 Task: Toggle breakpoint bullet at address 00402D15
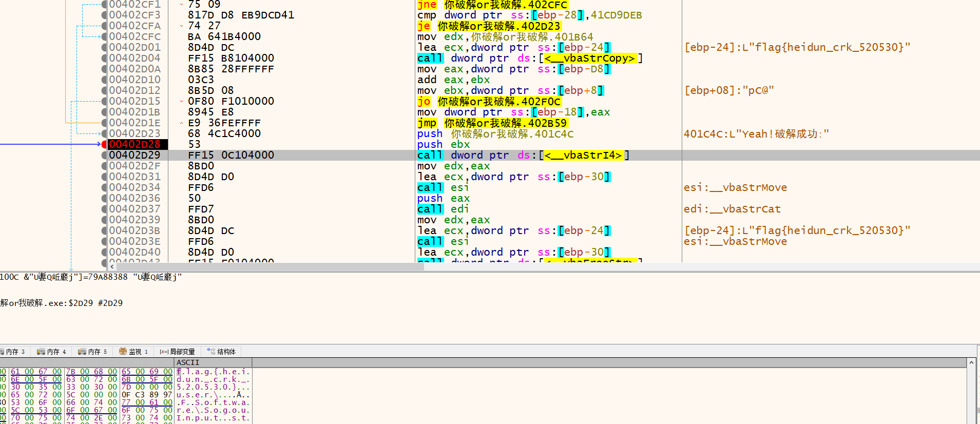point(105,101)
